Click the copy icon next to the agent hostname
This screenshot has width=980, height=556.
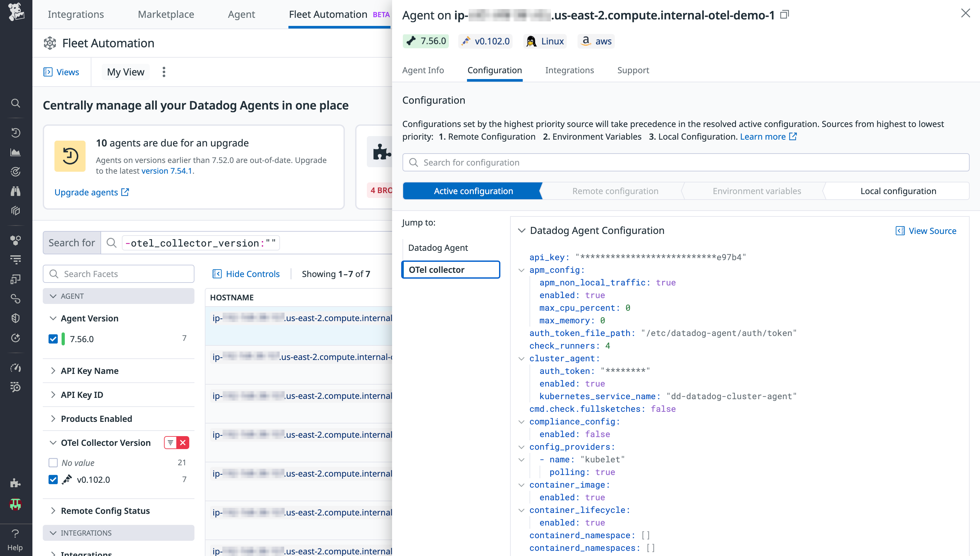pyautogui.click(x=785, y=14)
